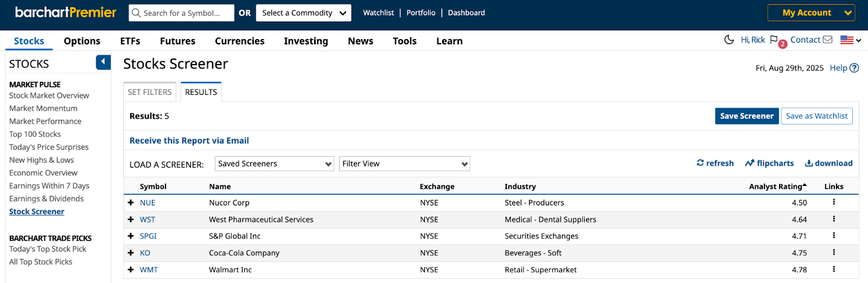Open the SPGI symbol link

click(x=148, y=236)
